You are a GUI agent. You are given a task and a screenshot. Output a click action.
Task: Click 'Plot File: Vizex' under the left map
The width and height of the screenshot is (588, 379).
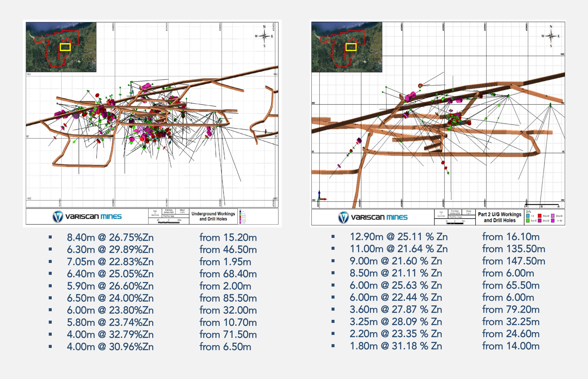pos(169,216)
